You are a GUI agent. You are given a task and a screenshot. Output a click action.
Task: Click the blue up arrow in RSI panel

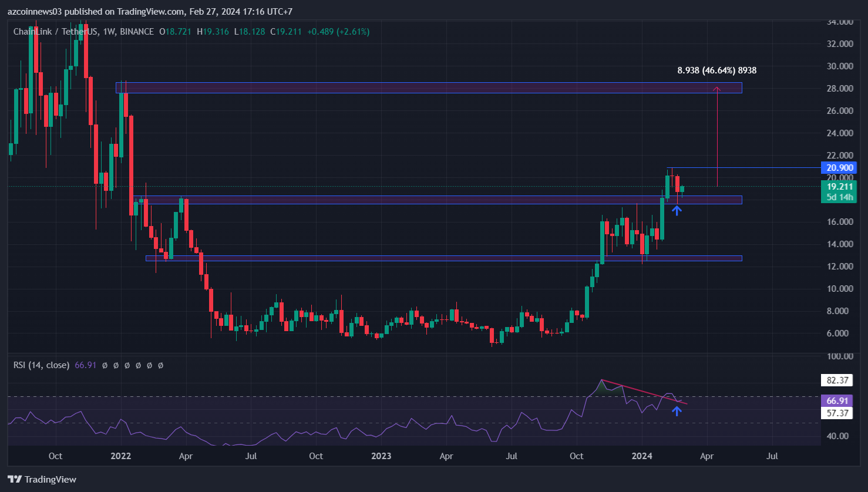click(x=677, y=410)
